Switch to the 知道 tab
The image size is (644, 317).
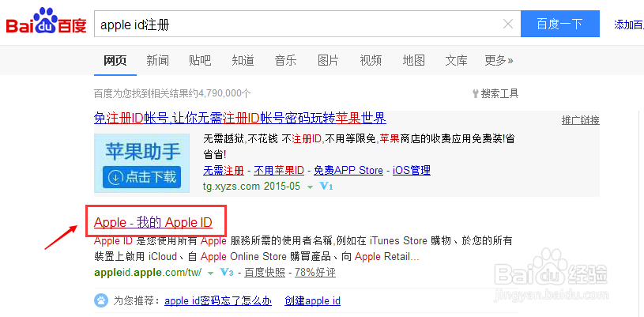(243, 61)
